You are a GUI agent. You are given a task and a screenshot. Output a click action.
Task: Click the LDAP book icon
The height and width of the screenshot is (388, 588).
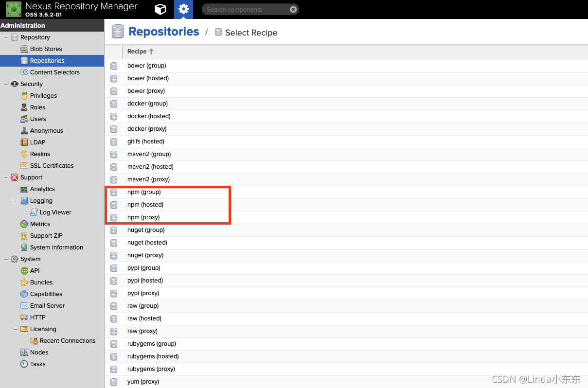[x=24, y=142]
